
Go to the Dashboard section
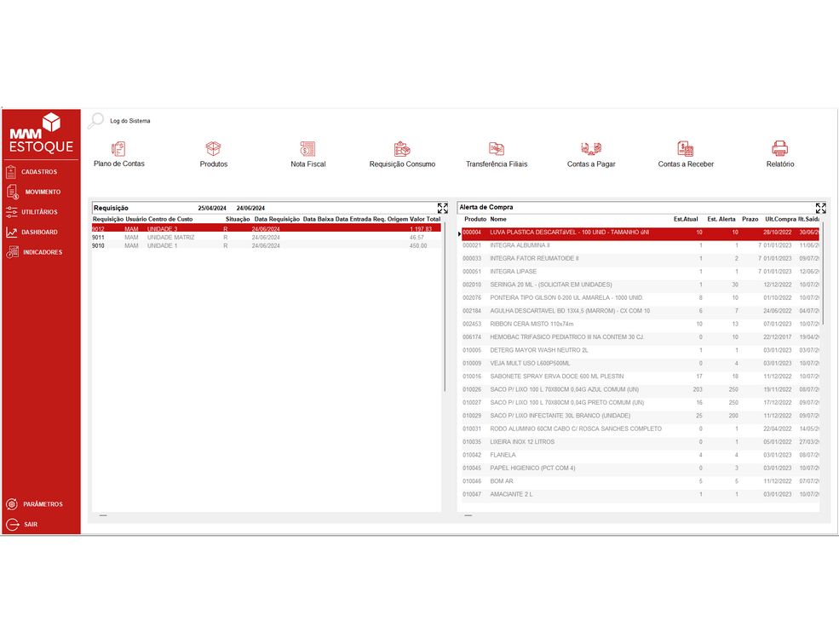[39, 232]
